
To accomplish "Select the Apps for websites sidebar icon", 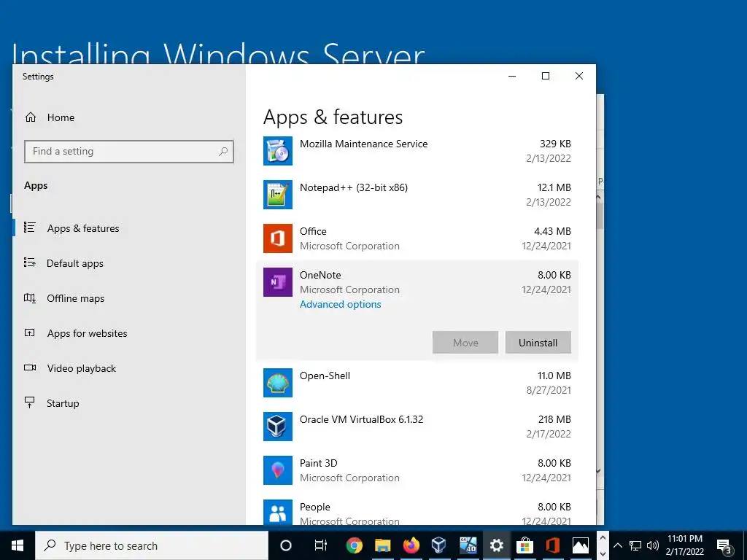I will click(x=29, y=332).
